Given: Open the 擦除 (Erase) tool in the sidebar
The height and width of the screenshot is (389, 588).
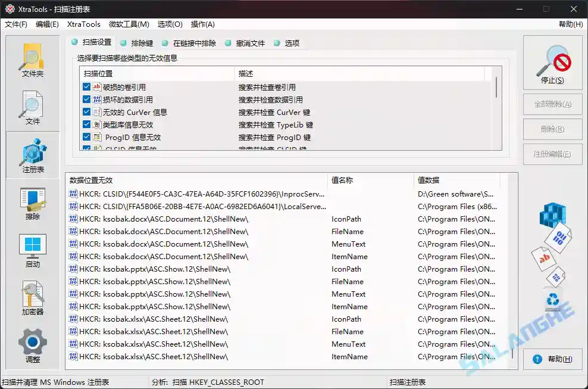Looking at the screenshot, I should click(32, 201).
